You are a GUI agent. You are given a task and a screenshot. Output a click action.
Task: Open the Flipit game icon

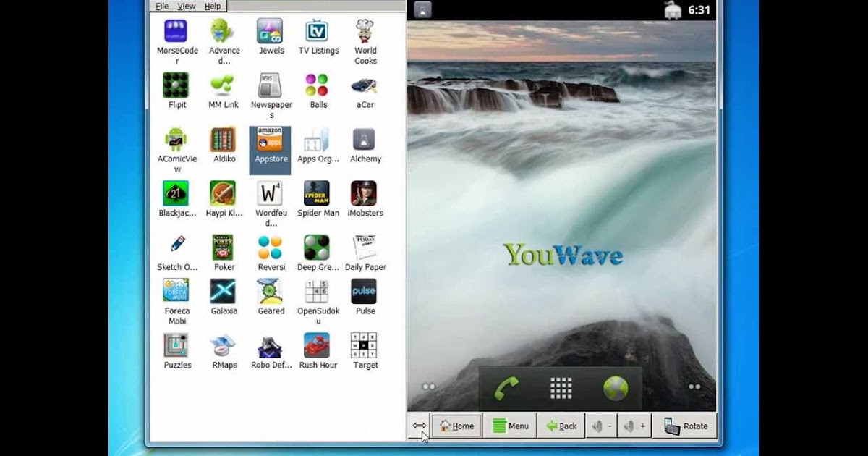(176, 85)
